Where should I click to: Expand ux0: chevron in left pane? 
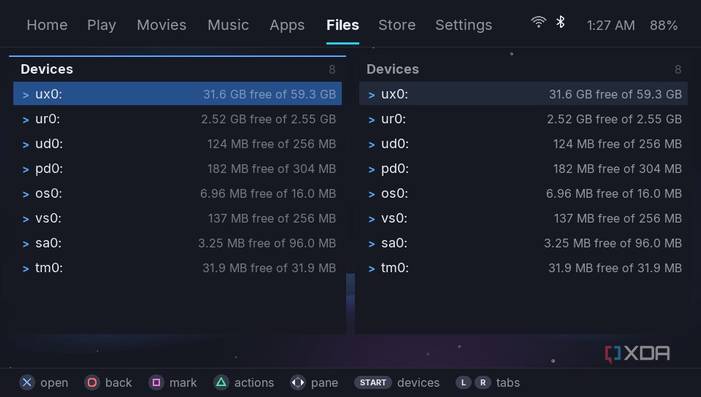(x=26, y=95)
